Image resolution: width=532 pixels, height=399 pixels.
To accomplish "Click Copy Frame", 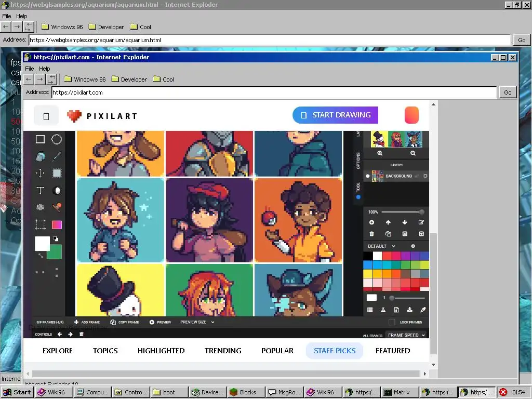I will (x=125, y=322).
